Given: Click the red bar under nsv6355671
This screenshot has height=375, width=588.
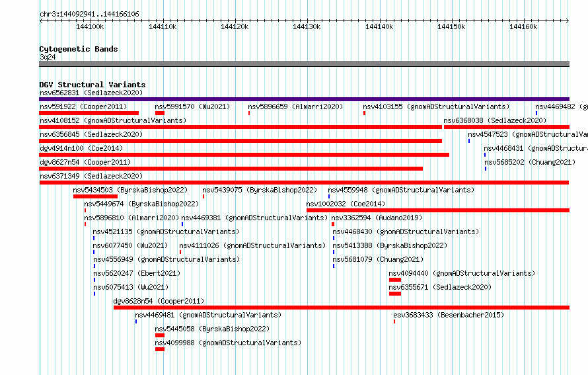Looking at the screenshot, I should point(395,294).
